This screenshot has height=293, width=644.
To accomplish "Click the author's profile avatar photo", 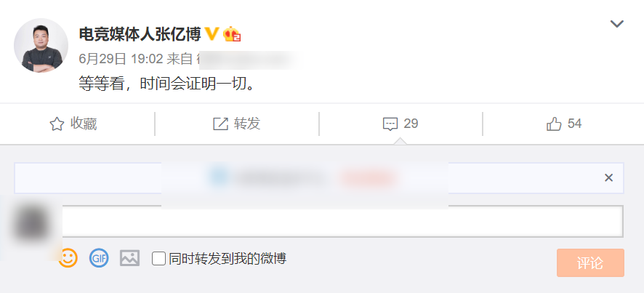I will (41, 45).
